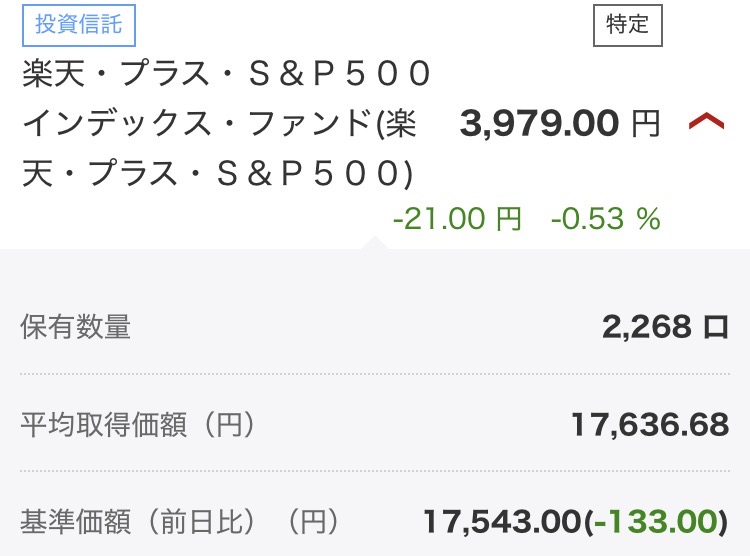Tap the -21.00 円 profit/loss figure

click(x=457, y=219)
